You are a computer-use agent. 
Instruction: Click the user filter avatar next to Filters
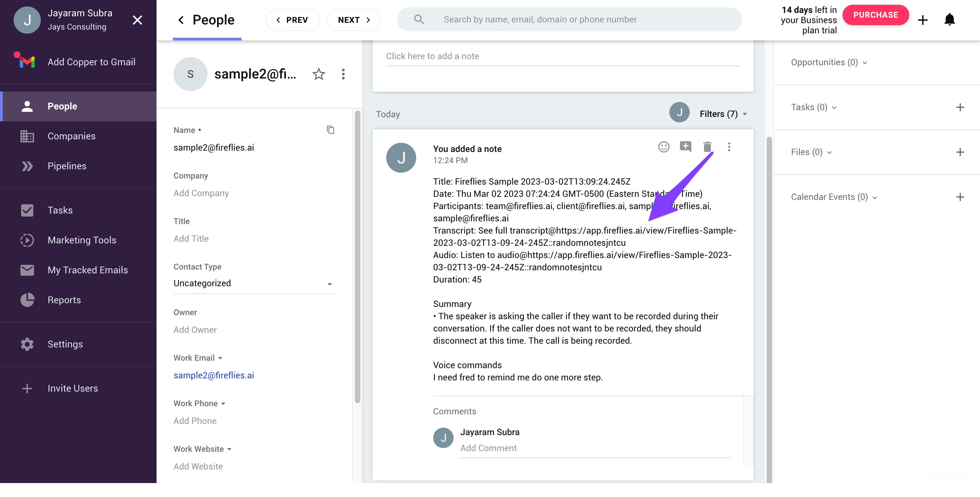679,113
